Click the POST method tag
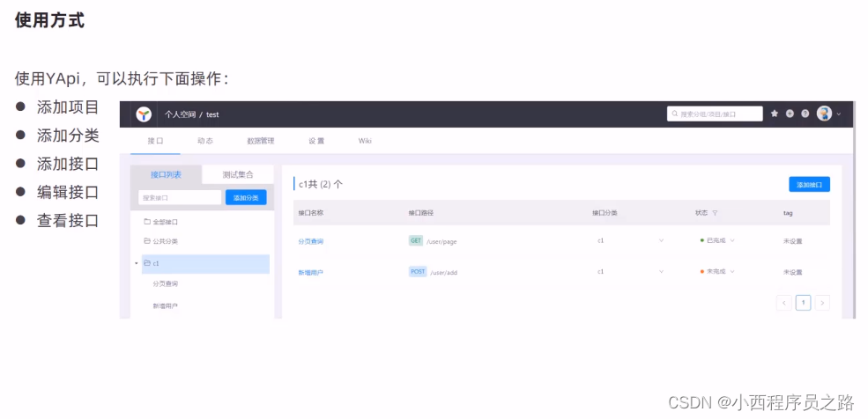 (418, 271)
